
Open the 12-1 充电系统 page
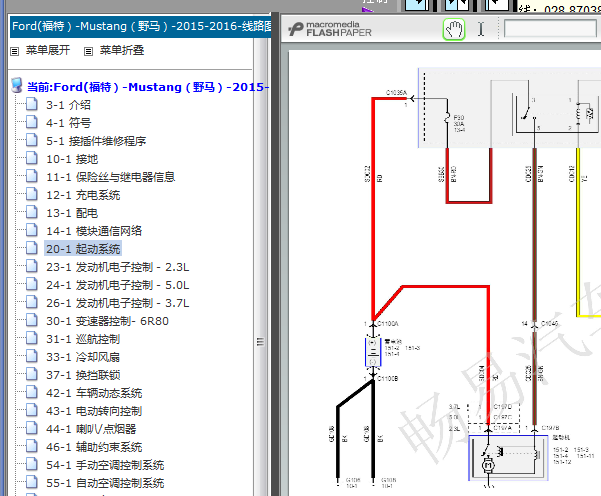click(x=83, y=195)
